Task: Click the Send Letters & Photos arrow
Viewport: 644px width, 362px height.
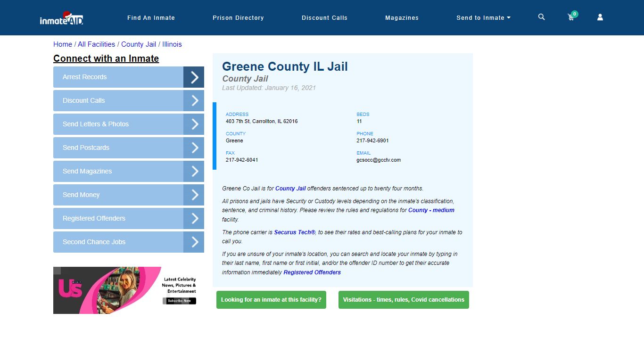Action: pos(194,124)
